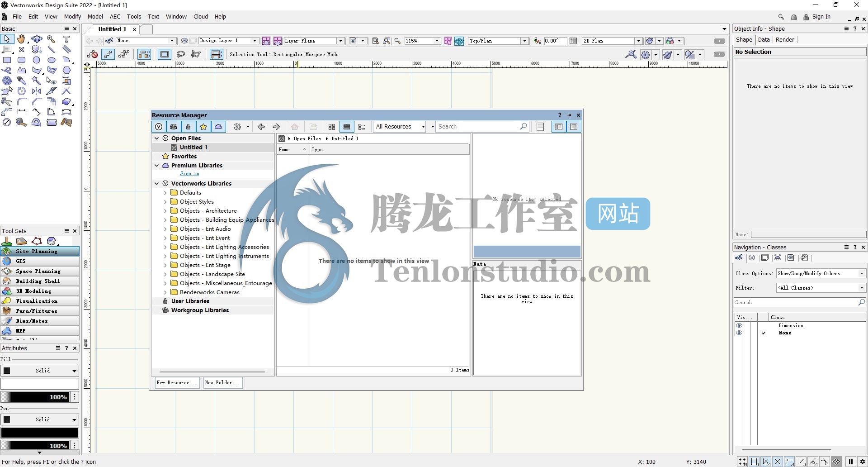Select the Mirror tool

[x=36, y=91]
